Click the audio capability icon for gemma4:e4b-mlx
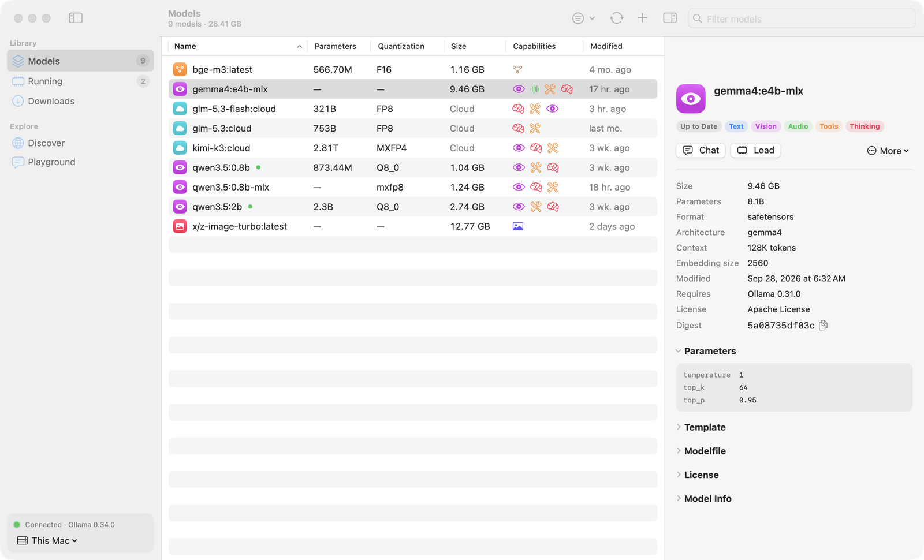The image size is (924, 560). point(535,89)
